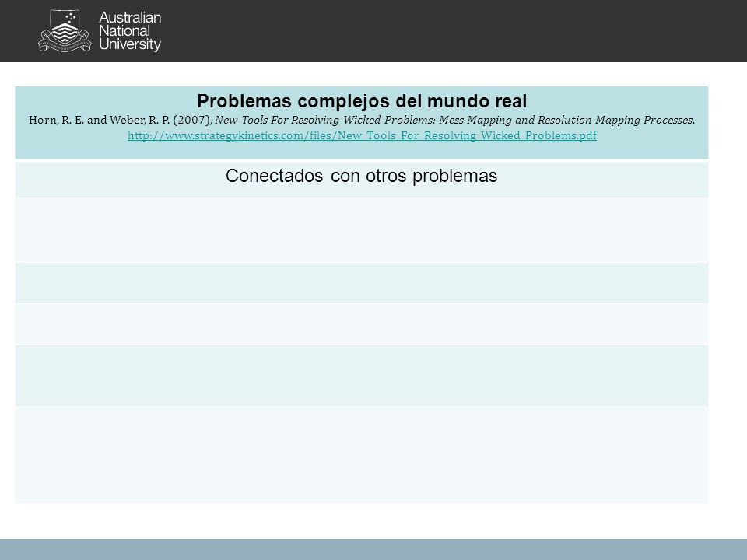Click the row 'Conectados con otros problemas'
This screenshot has width=747, height=560.
pos(362,180)
